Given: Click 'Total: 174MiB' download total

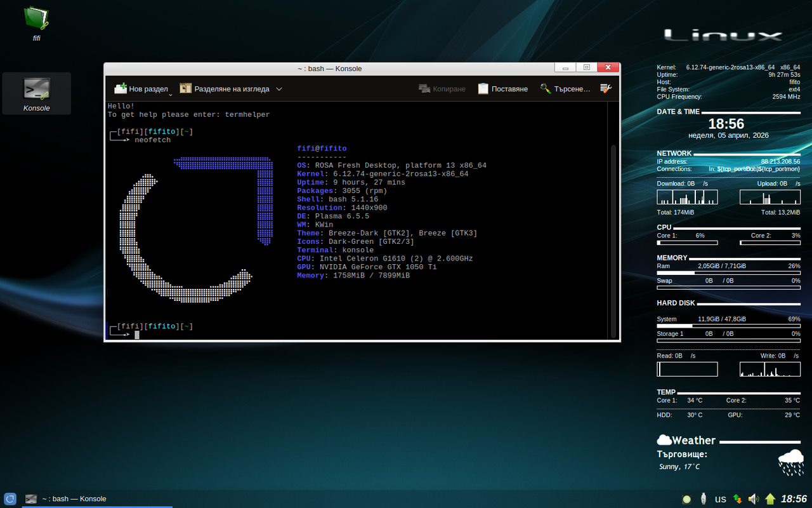Looking at the screenshot, I should click(x=676, y=212).
